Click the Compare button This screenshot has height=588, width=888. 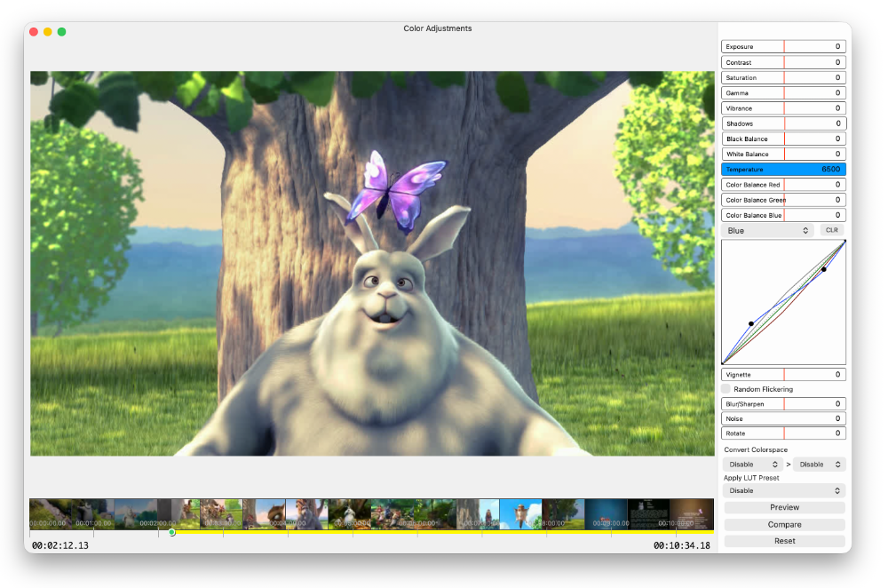tap(784, 525)
